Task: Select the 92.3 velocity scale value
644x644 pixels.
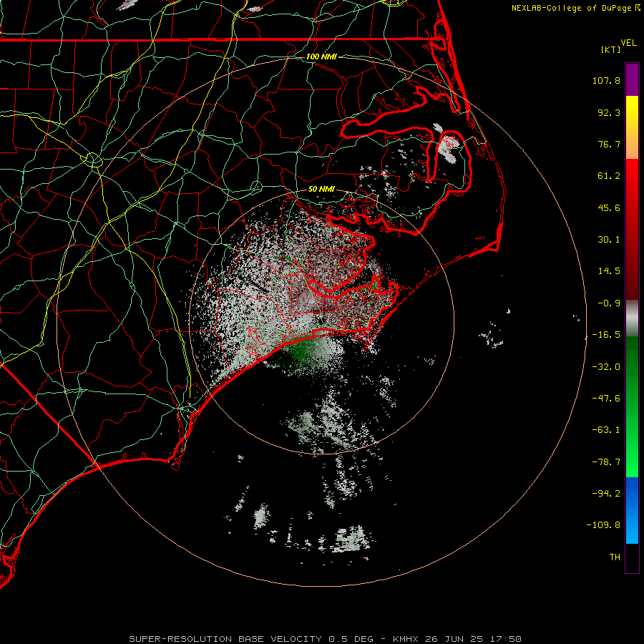Action: point(609,112)
